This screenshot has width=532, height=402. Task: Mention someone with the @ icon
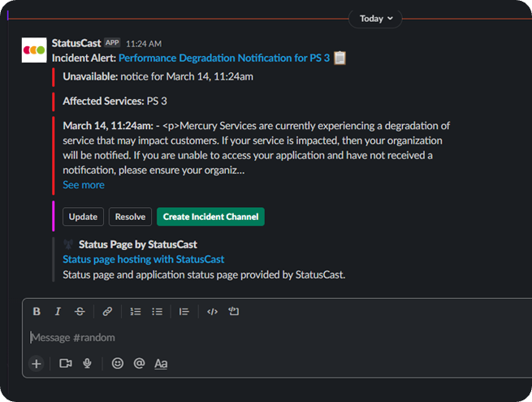(x=139, y=363)
